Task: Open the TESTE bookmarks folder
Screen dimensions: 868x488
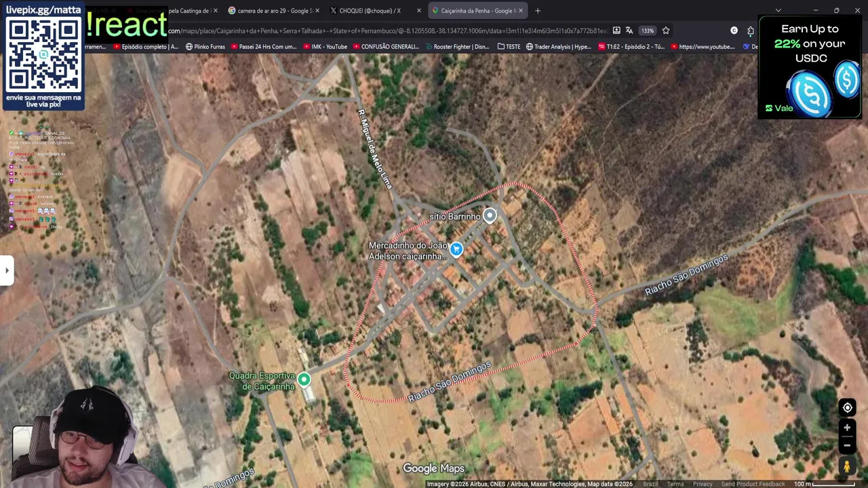Action: coord(509,47)
